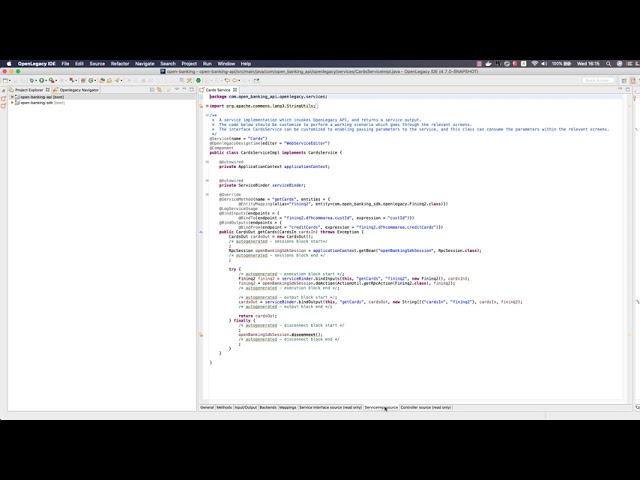Open the Mappings tab

(288, 407)
